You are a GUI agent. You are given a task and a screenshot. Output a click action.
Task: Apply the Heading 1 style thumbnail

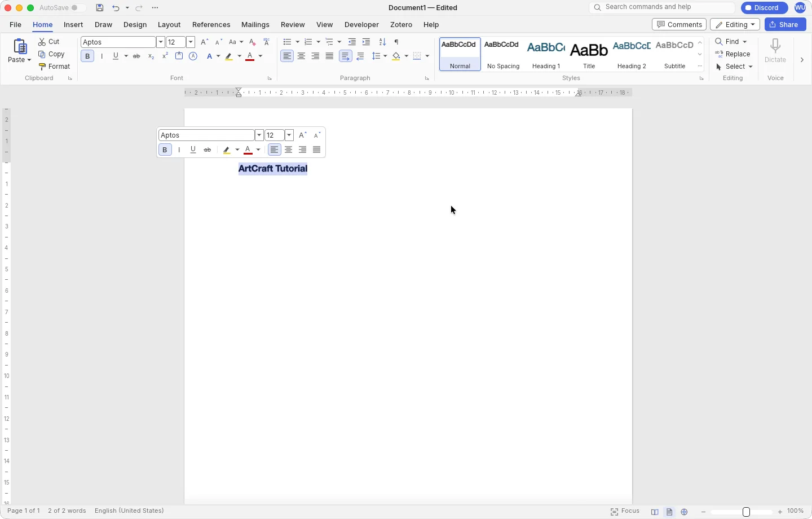[546, 54]
